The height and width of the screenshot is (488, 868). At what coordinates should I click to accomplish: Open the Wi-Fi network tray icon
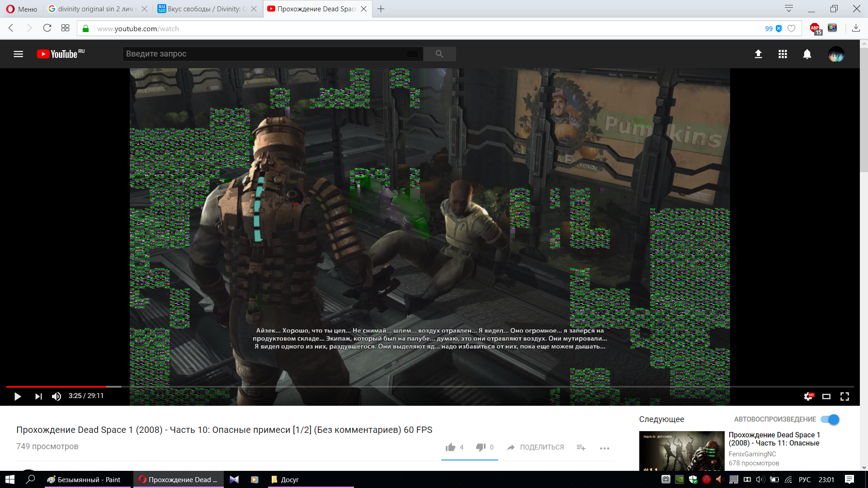tap(788, 479)
